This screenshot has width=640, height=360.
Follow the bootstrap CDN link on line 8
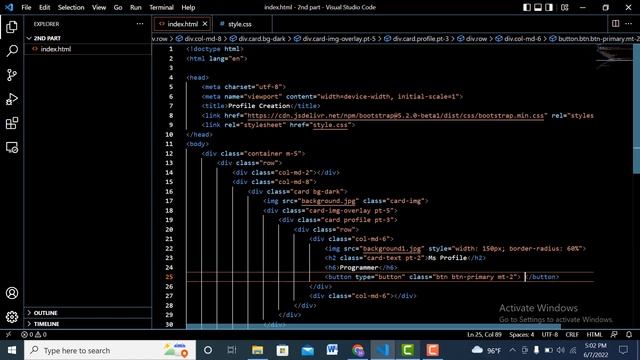coord(396,116)
